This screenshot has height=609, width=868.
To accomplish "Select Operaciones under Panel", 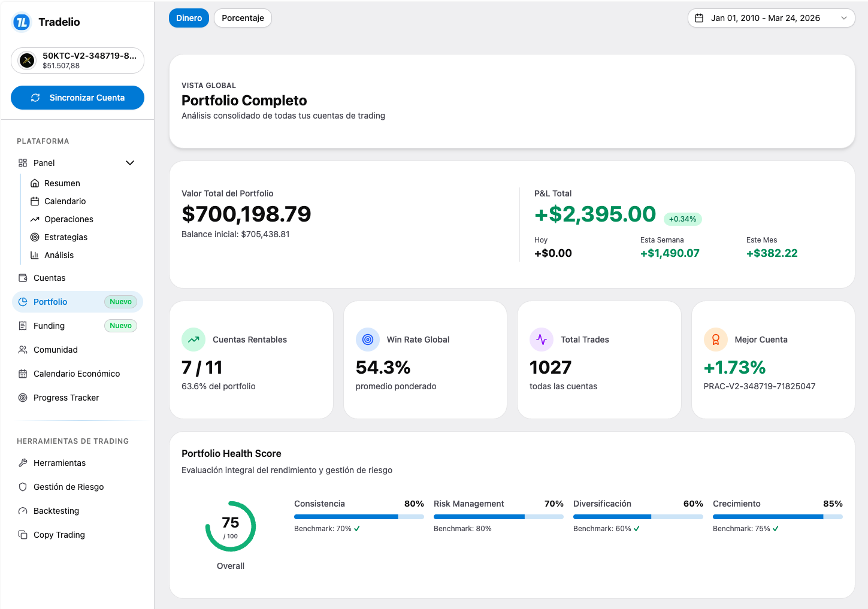I will click(x=69, y=219).
